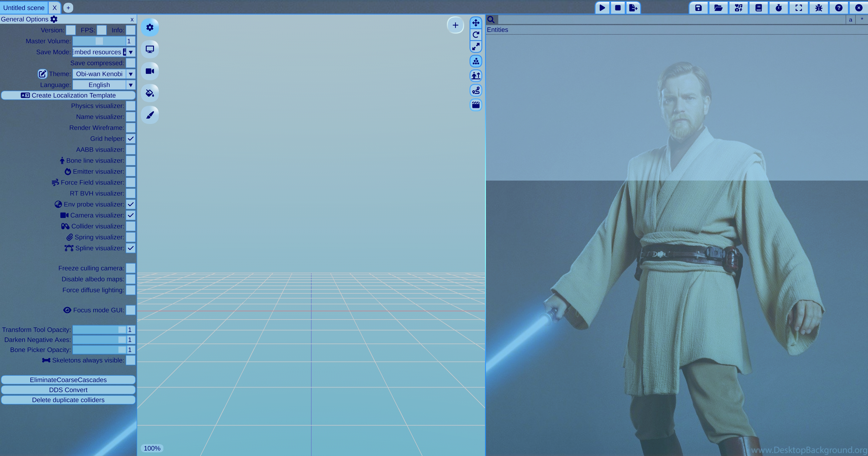Click the round plus add-entity button in viewport
868x456 pixels.
pyautogui.click(x=455, y=25)
